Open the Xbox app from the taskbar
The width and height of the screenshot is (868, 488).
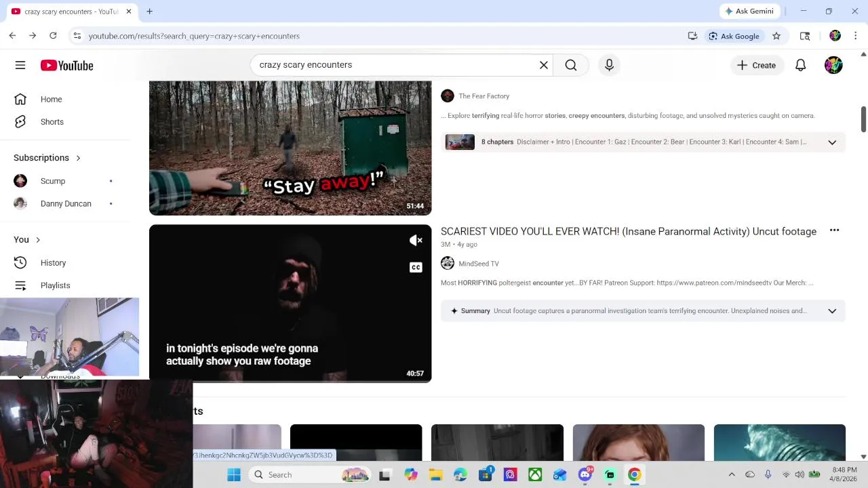click(x=536, y=474)
